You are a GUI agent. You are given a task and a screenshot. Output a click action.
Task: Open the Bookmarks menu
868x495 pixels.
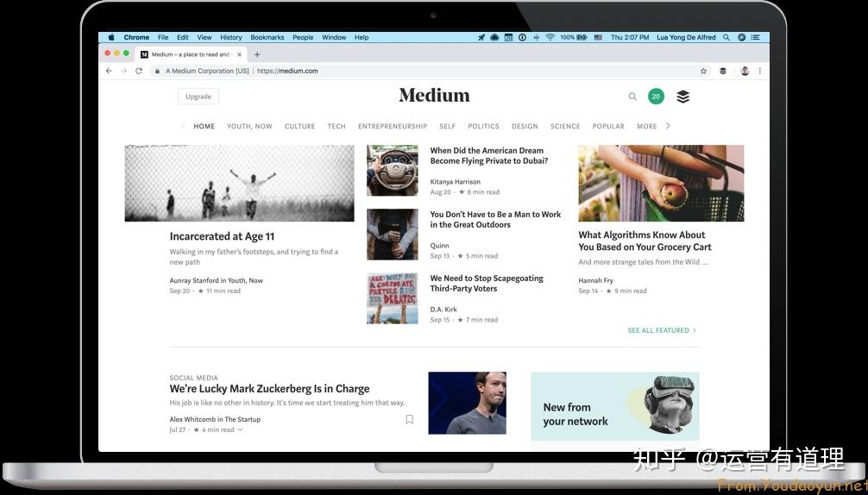[267, 37]
